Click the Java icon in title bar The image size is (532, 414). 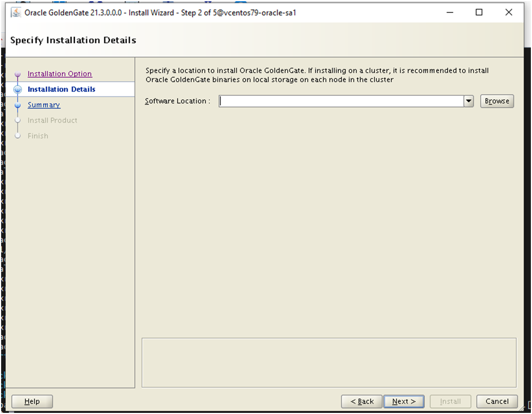click(16, 12)
